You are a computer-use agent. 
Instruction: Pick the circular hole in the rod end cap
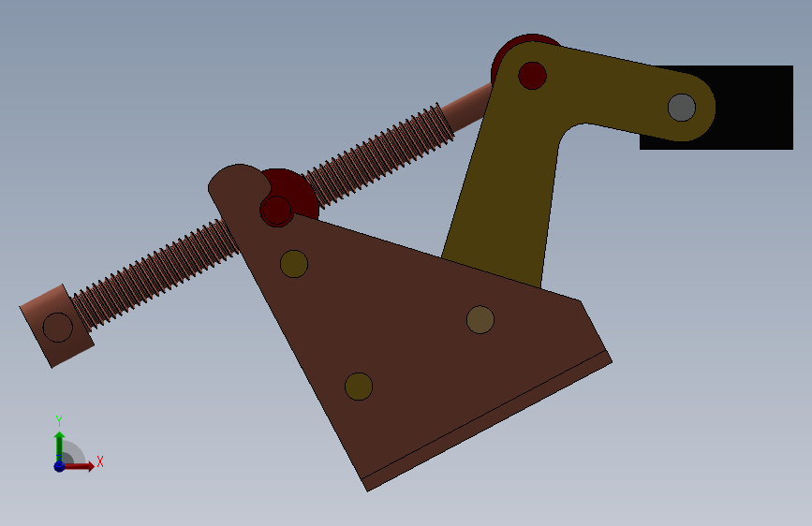[x=57, y=328]
